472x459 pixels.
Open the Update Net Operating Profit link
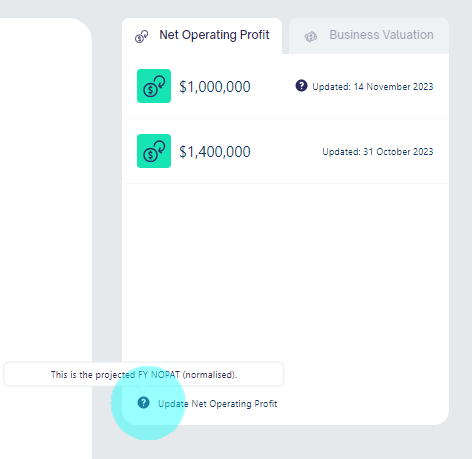(217, 404)
